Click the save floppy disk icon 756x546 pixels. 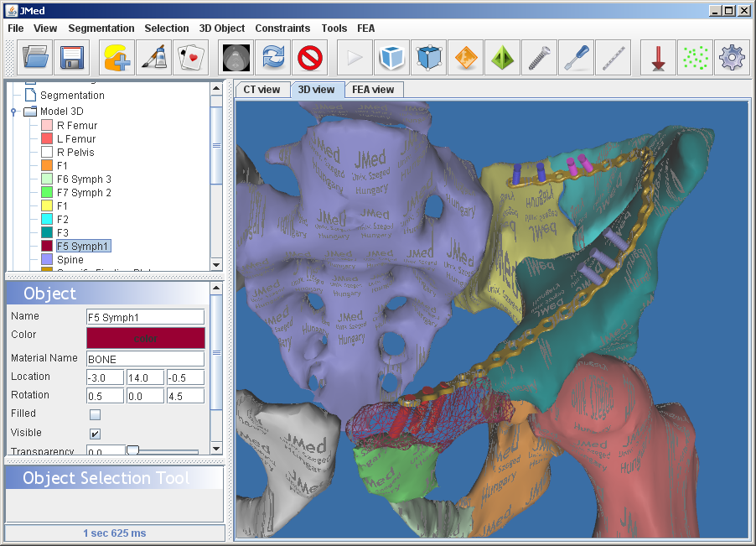(x=72, y=58)
